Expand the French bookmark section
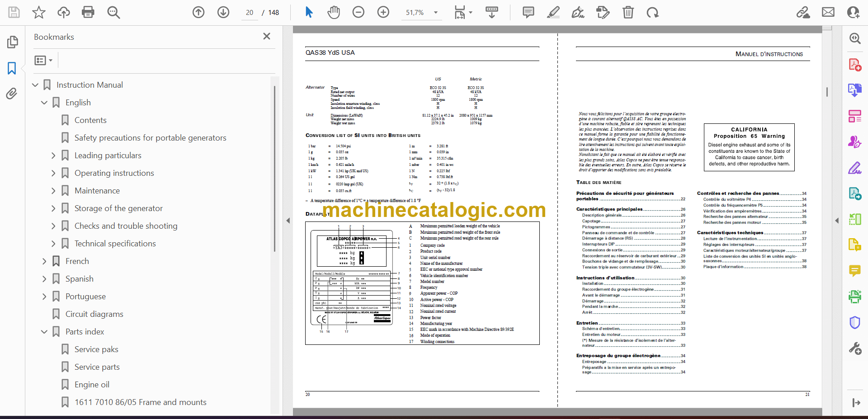 tap(44, 261)
